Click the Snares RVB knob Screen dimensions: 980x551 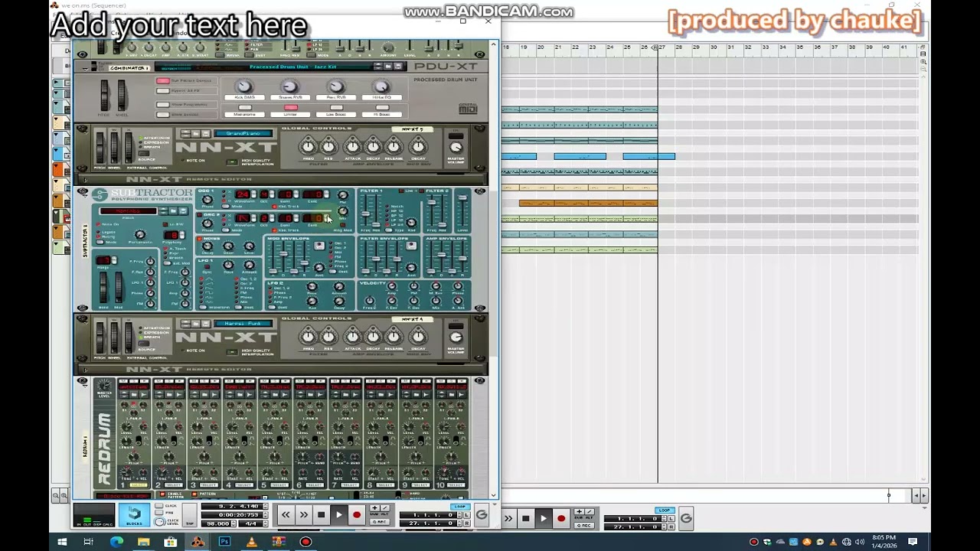coord(289,86)
